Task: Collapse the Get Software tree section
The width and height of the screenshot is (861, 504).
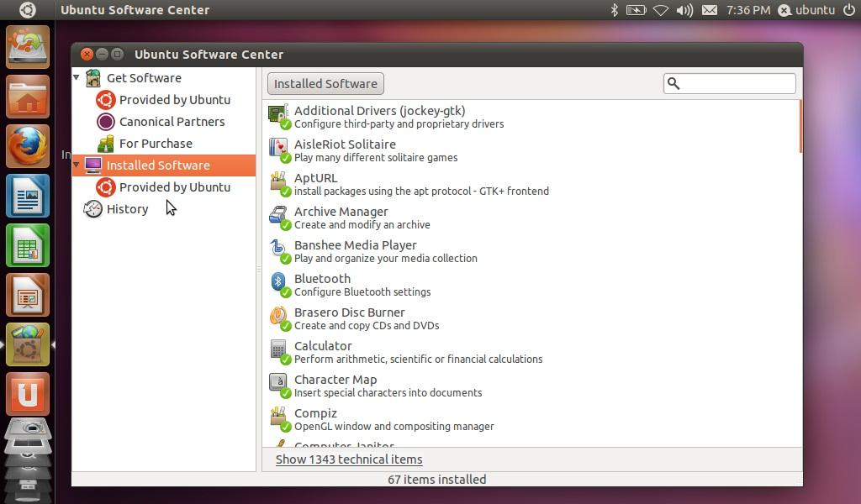Action: point(77,77)
